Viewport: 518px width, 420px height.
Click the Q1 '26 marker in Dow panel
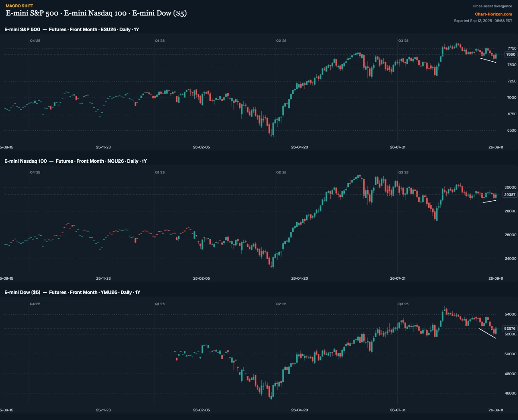click(x=160, y=304)
